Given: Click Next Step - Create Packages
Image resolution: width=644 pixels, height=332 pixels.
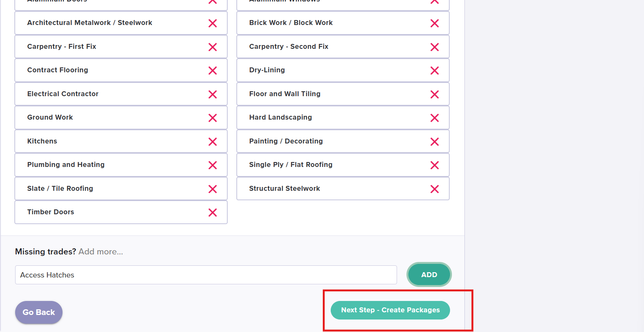Looking at the screenshot, I should (x=390, y=310).
